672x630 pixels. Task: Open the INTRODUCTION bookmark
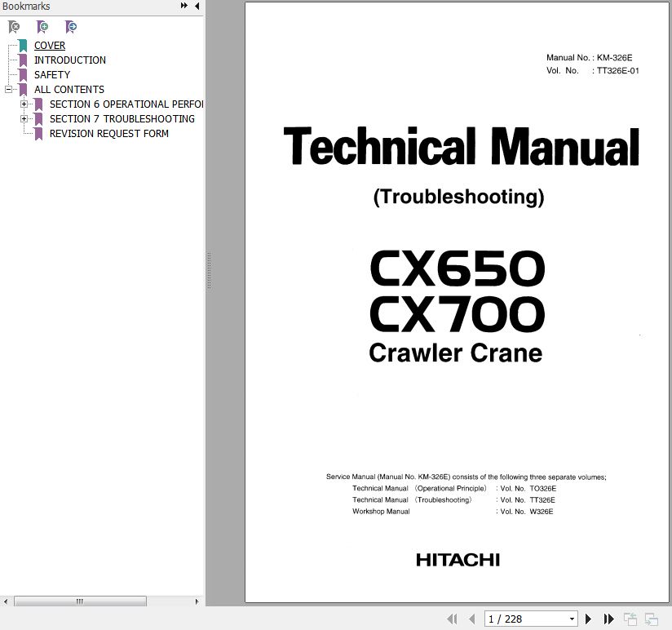point(70,60)
